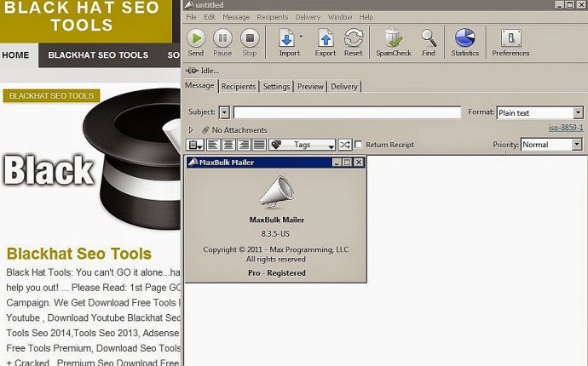
Task: Expand the No Attachments disclosure triangle
Action: click(x=191, y=130)
